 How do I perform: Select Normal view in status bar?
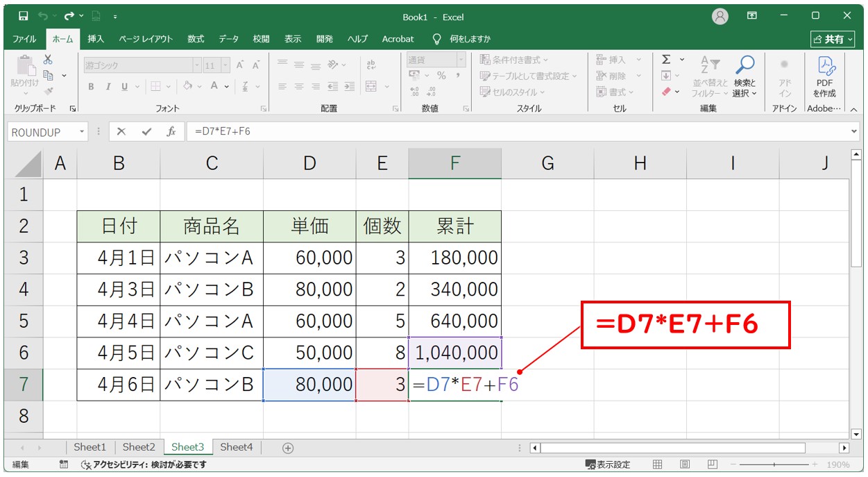658,465
